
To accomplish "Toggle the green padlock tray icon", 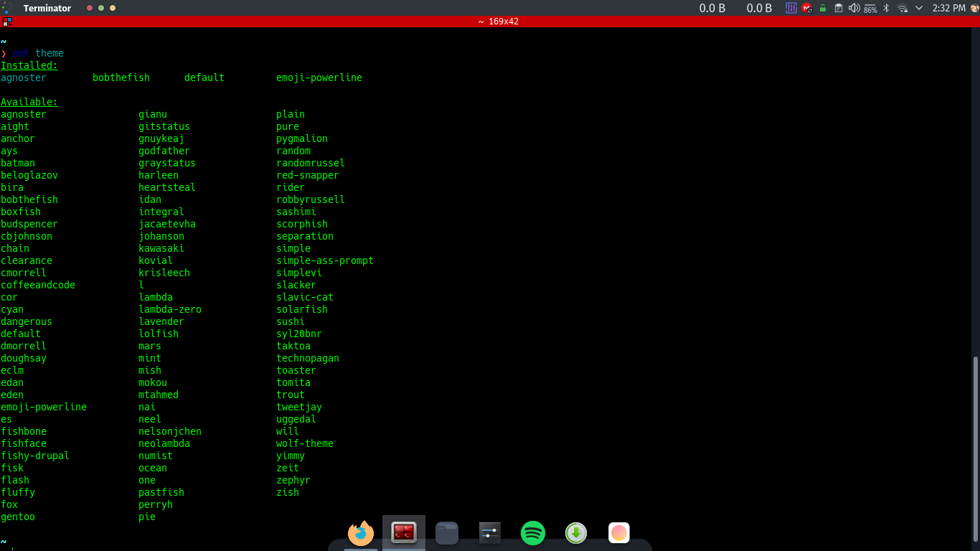I will [822, 8].
